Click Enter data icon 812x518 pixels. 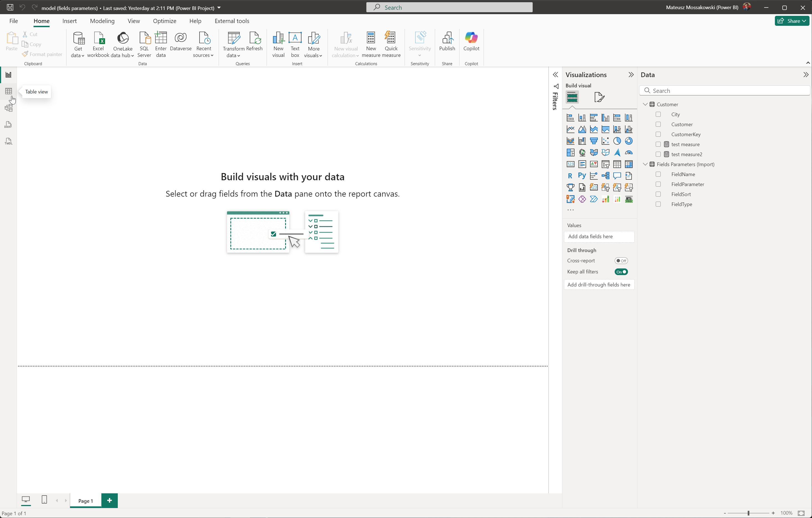[x=161, y=45]
